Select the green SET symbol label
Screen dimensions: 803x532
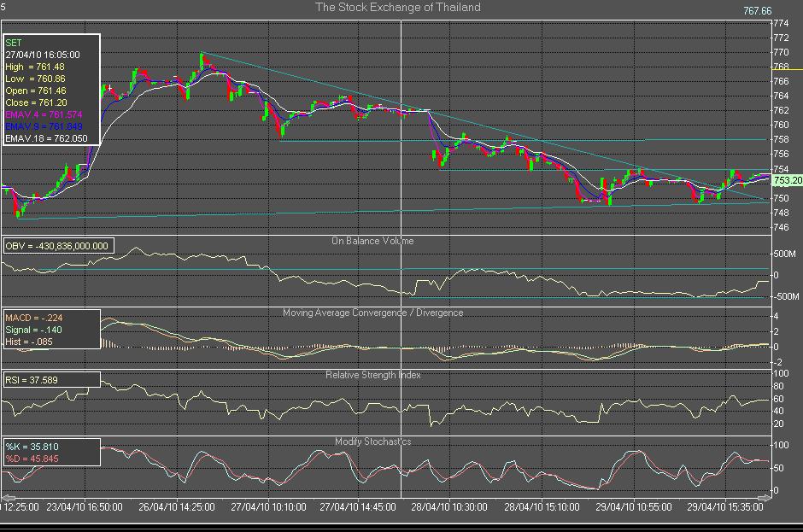pyautogui.click(x=14, y=43)
